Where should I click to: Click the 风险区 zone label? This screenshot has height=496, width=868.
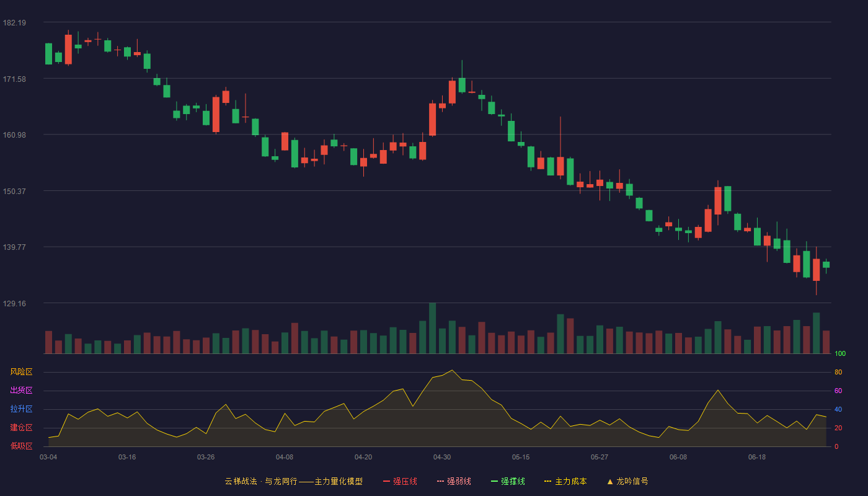coord(21,372)
